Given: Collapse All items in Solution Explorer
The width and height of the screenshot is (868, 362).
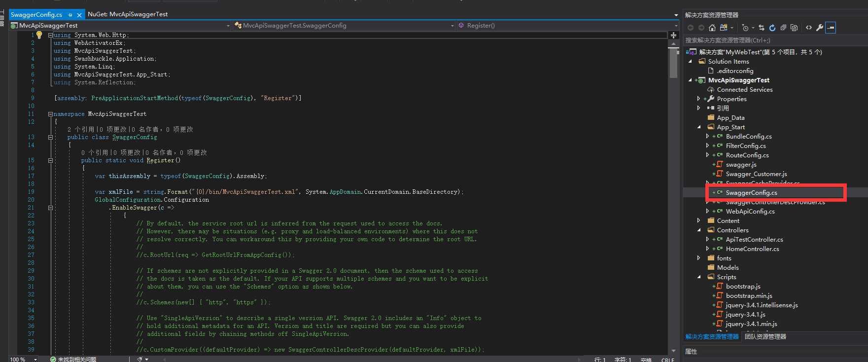Looking at the screenshot, I should pos(783,28).
